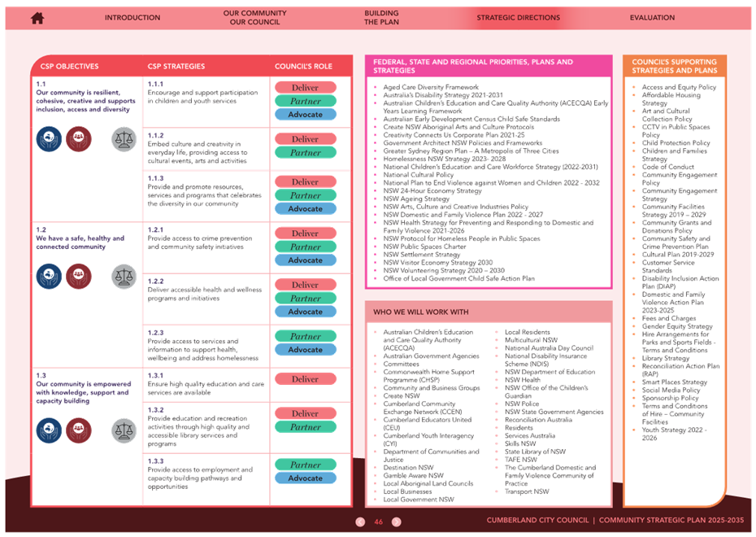Switch to Building the Plan section
Image resolution: width=756 pixels, height=537 pixels.
pyautogui.click(x=381, y=18)
